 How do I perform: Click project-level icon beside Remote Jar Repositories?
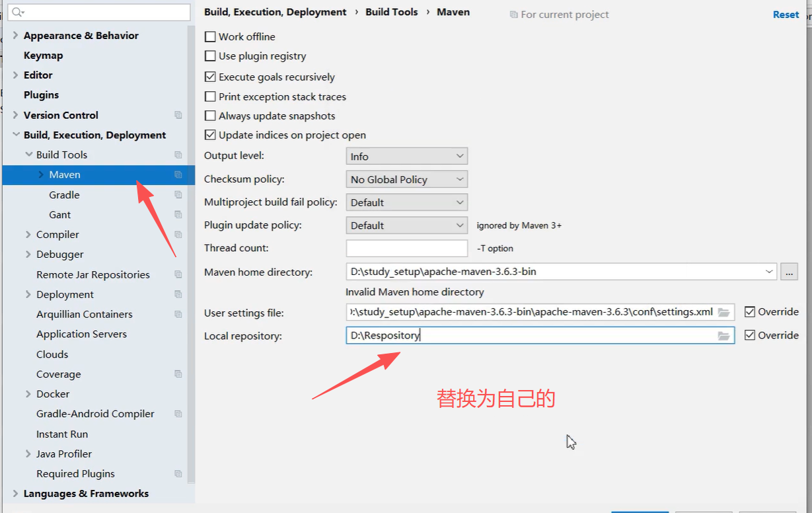178,274
